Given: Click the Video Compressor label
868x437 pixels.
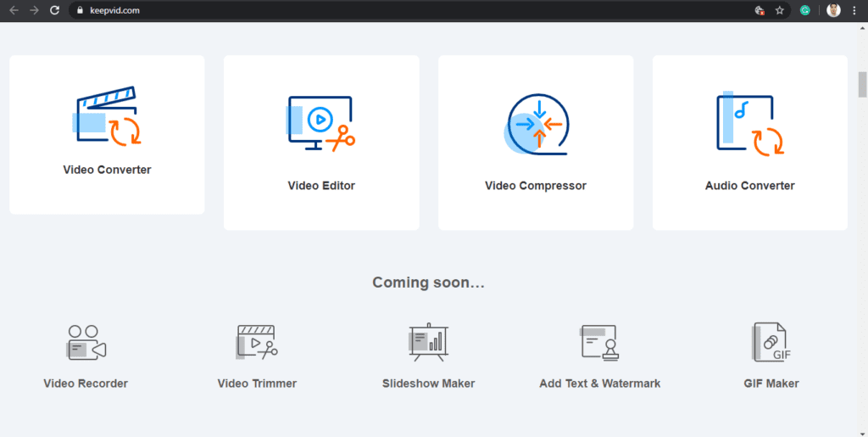Looking at the screenshot, I should click(536, 186).
